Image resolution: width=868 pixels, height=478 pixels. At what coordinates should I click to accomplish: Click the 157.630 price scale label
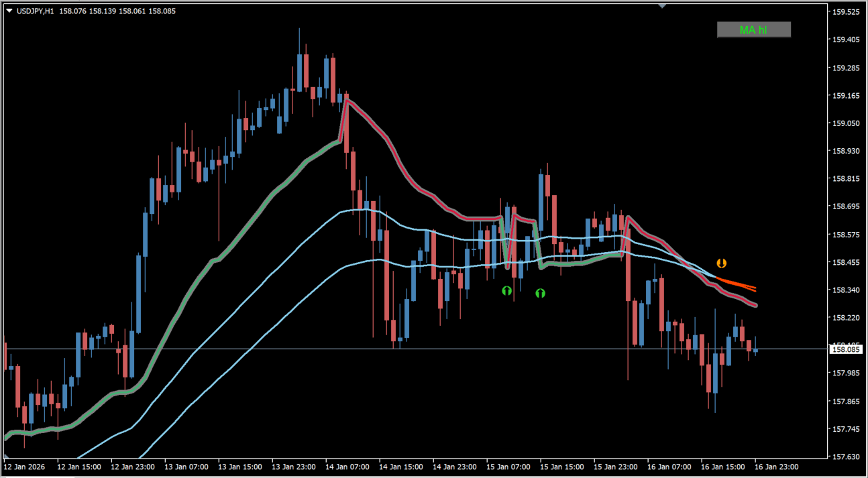(845, 457)
